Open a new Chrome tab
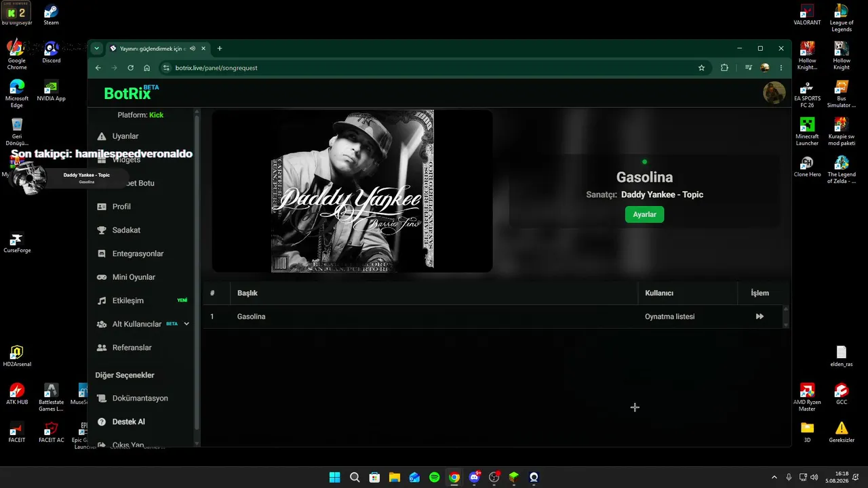868x488 pixels. pos(219,48)
